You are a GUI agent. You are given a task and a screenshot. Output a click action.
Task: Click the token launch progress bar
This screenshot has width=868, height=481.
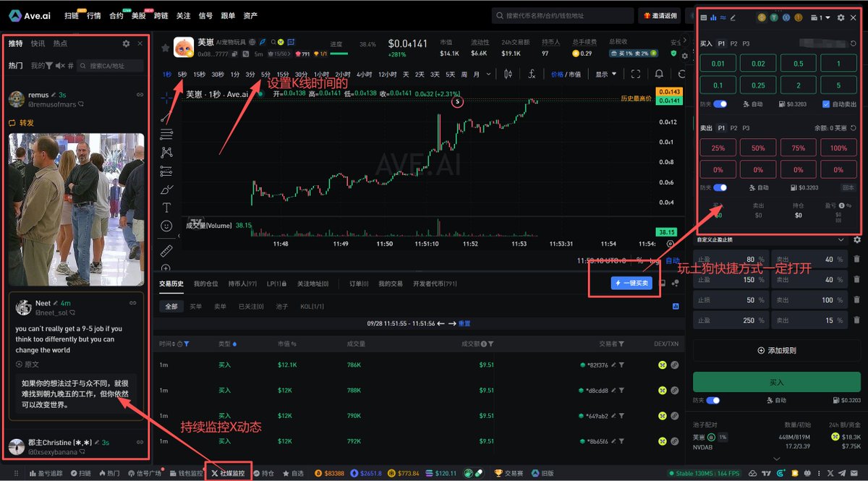point(338,53)
